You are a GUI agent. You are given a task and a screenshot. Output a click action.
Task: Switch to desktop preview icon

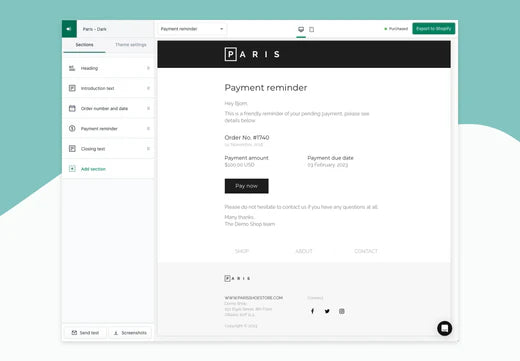coord(301,29)
